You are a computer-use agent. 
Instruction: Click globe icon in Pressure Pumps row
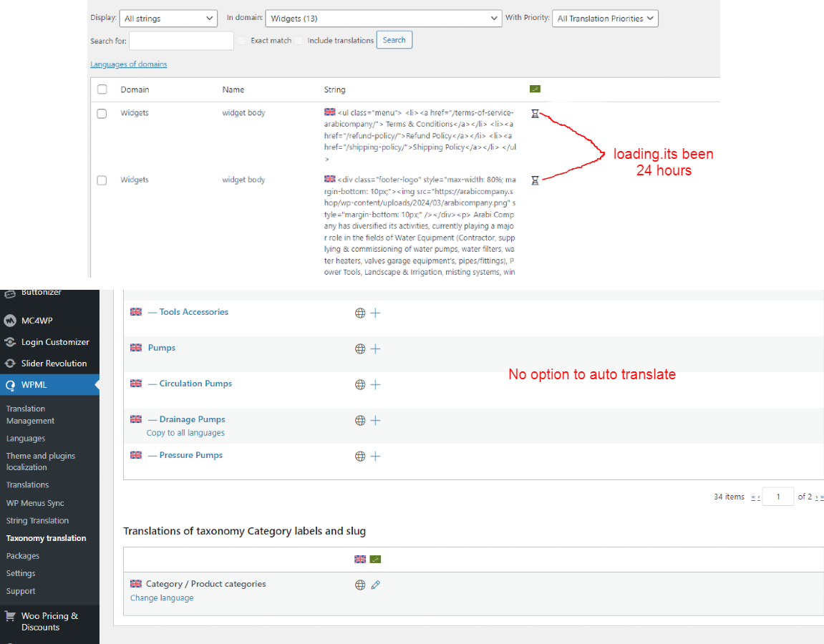point(360,456)
